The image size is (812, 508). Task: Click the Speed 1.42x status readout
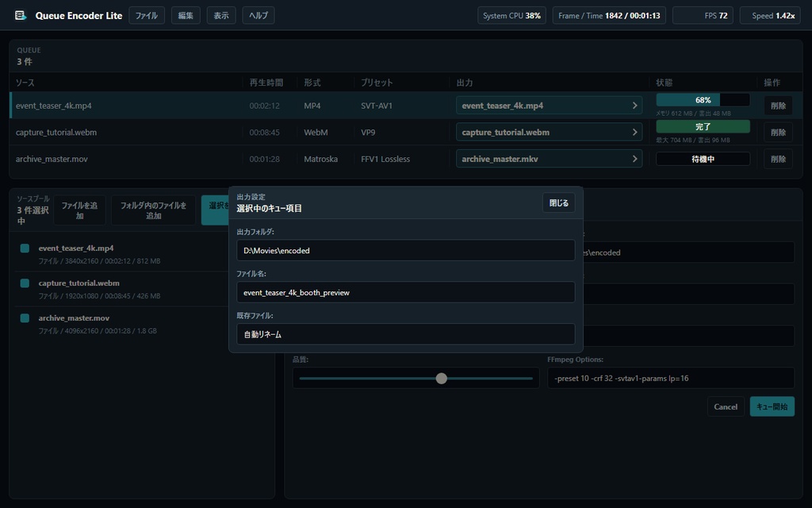pyautogui.click(x=770, y=16)
